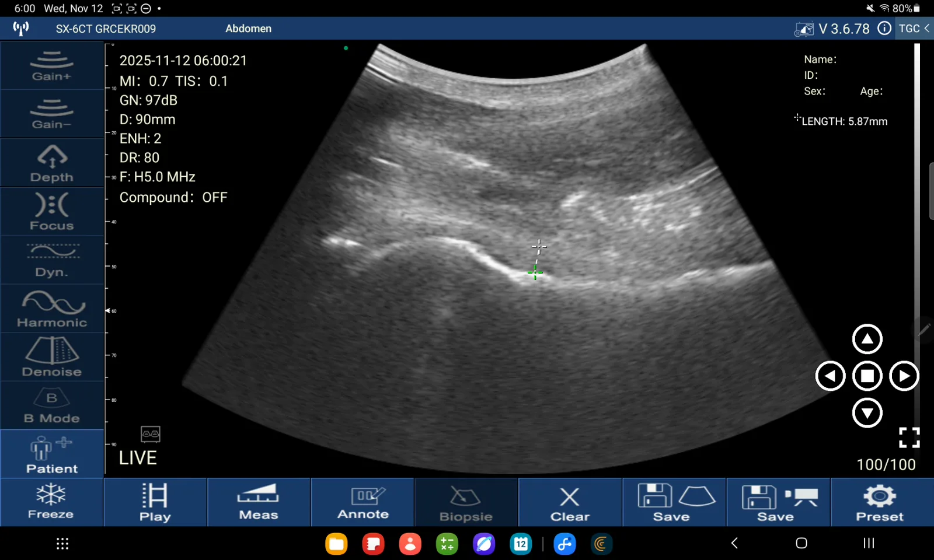Open the Preset settings
The width and height of the screenshot is (934, 560).
pos(881,502)
